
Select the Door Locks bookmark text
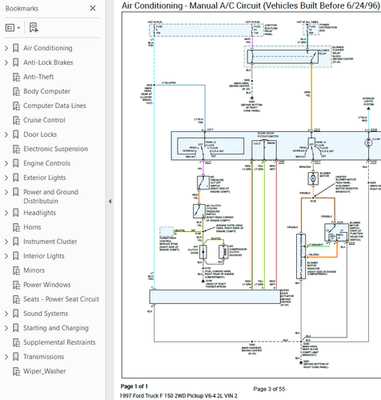click(x=40, y=134)
